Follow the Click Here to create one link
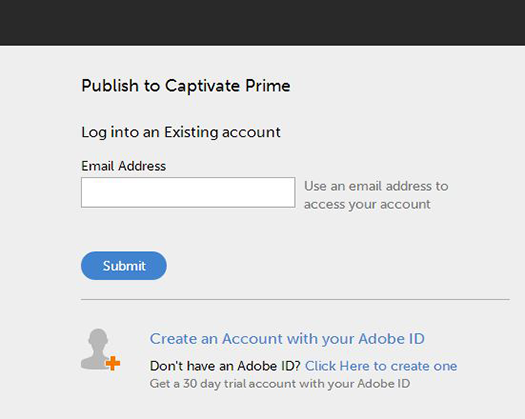The height and width of the screenshot is (419, 525). (381, 366)
